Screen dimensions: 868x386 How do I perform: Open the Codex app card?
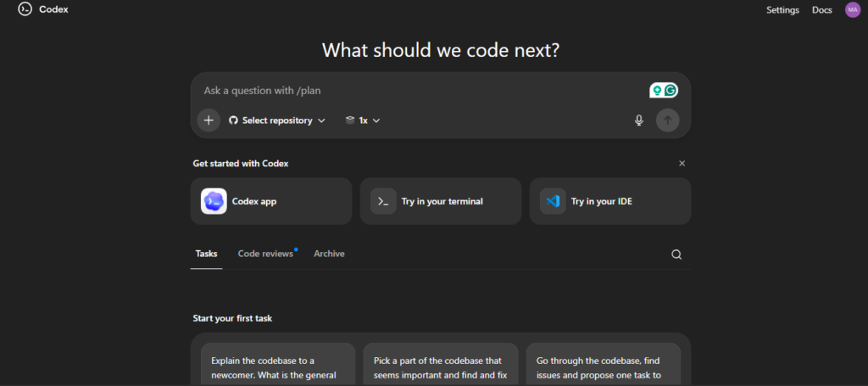(x=271, y=201)
